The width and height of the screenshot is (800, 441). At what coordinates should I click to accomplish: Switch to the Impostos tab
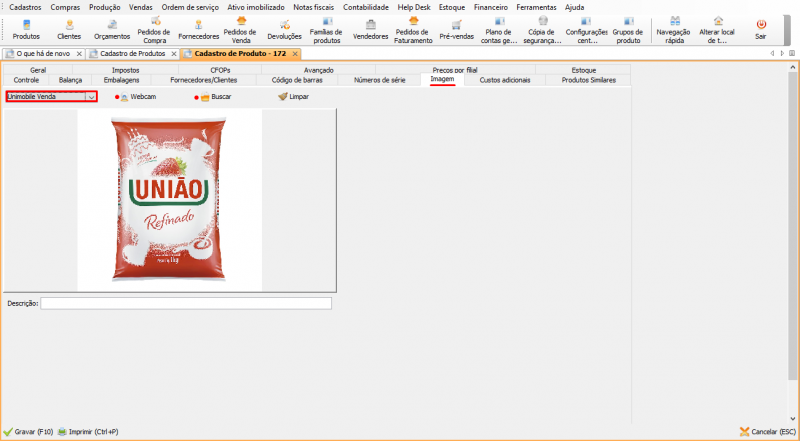pos(126,70)
